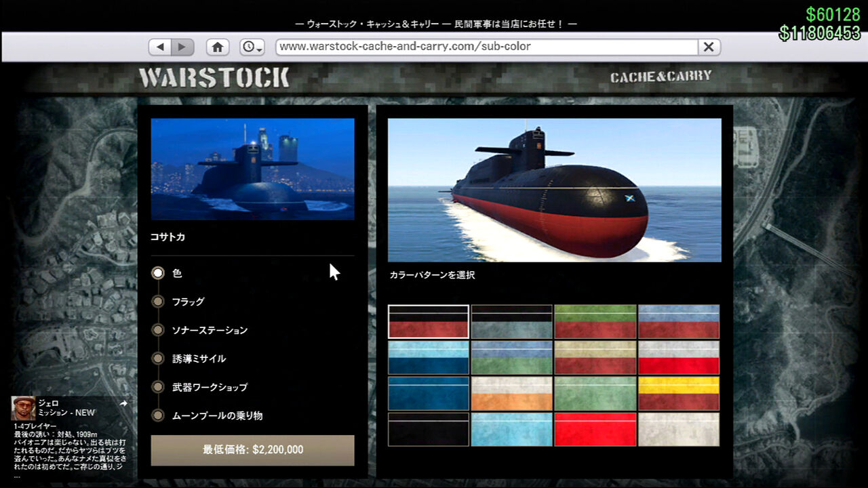Select the 誘導ミサイル radio option
Screen dimensions: 868x488
click(158, 359)
